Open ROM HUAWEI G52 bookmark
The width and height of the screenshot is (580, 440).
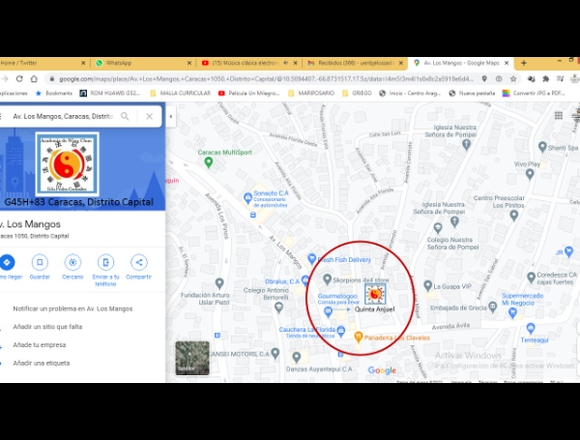(x=110, y=93)
